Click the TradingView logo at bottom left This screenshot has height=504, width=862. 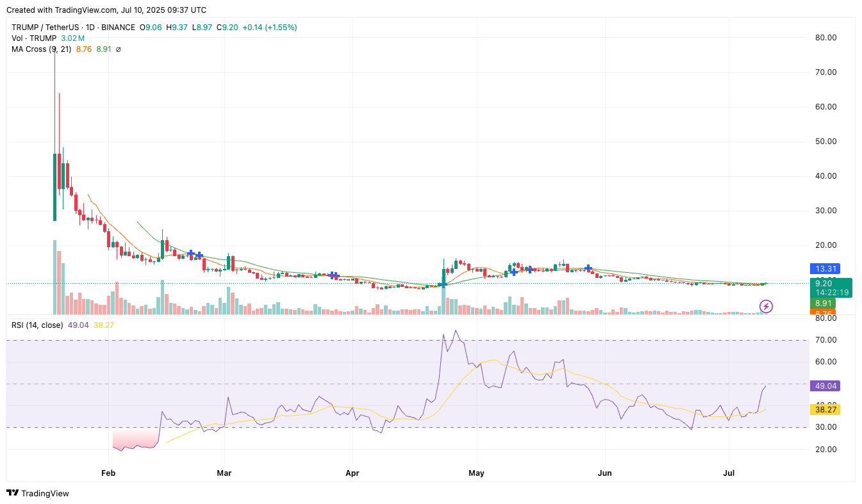pos(38,493)
